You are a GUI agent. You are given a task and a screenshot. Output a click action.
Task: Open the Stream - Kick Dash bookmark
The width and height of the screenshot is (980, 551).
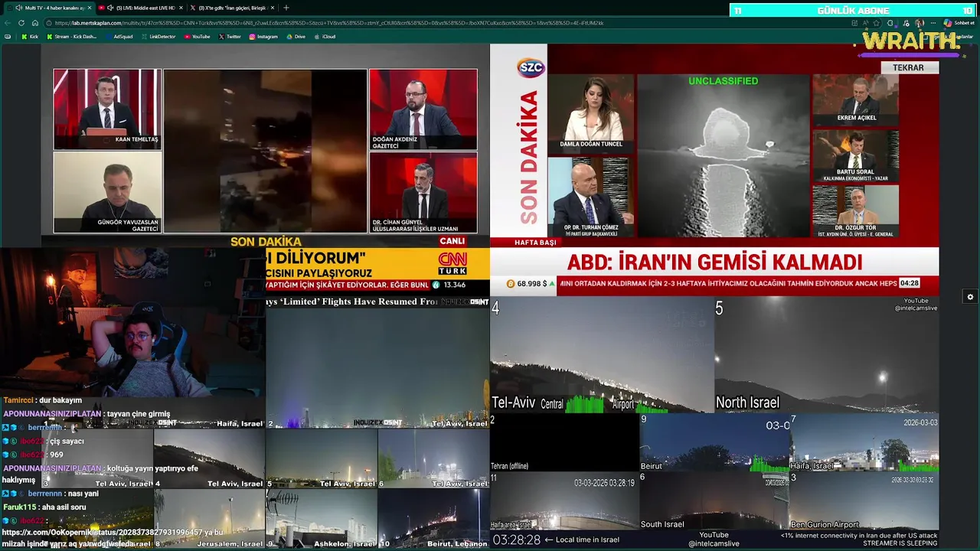click(71, 37)
